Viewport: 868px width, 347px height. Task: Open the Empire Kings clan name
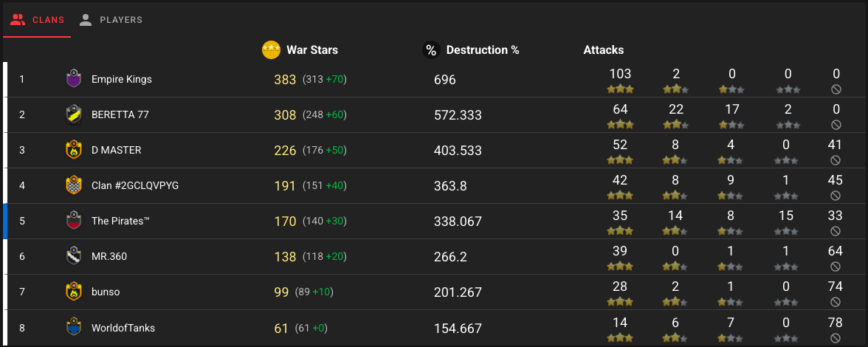coord(122,79)
